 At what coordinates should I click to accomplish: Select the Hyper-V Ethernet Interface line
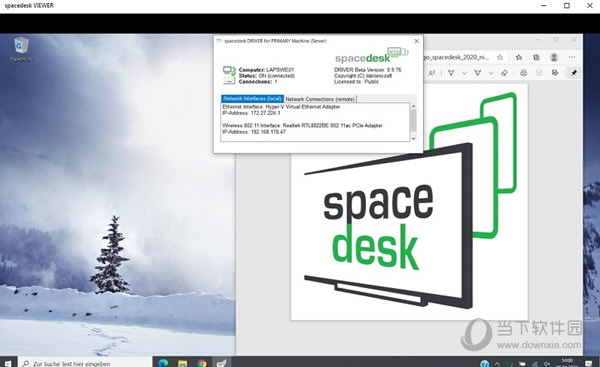(x=281, y=107)
